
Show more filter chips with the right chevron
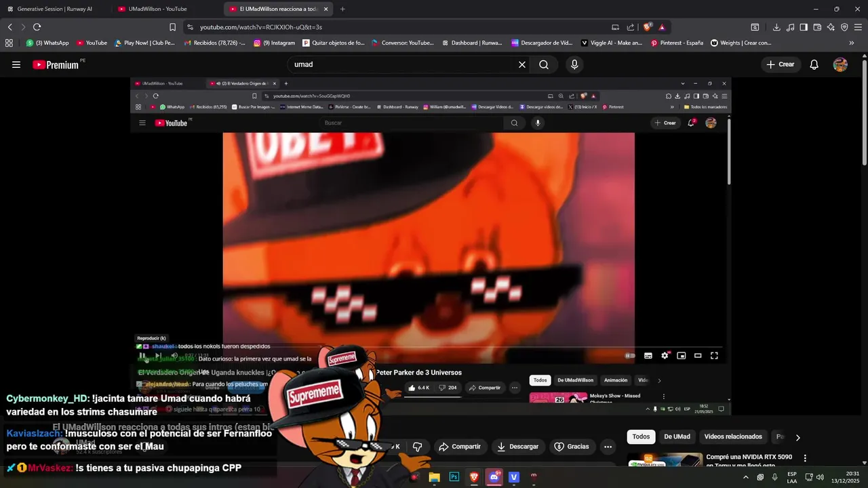797,437
